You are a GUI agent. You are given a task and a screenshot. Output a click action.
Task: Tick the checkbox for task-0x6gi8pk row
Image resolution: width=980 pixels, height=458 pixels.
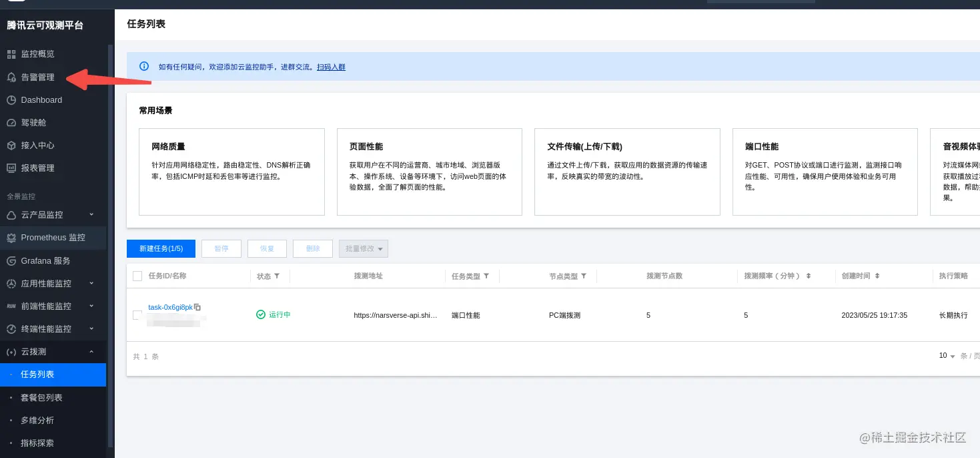click(x=137, y=315)
